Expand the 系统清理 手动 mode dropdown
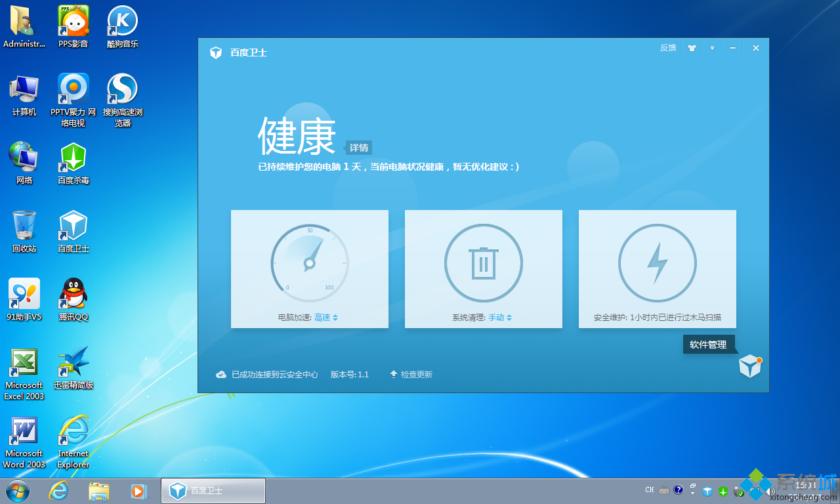 pyautogui.click(x=500, y=318)
